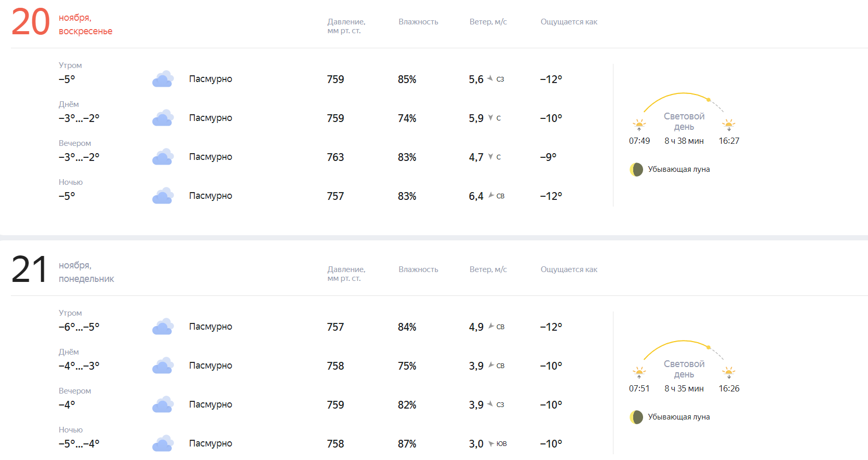This screenshot has height=460, width=868.
Task: Click the wind arrow next to 6,4
Action: pos(490,195)
